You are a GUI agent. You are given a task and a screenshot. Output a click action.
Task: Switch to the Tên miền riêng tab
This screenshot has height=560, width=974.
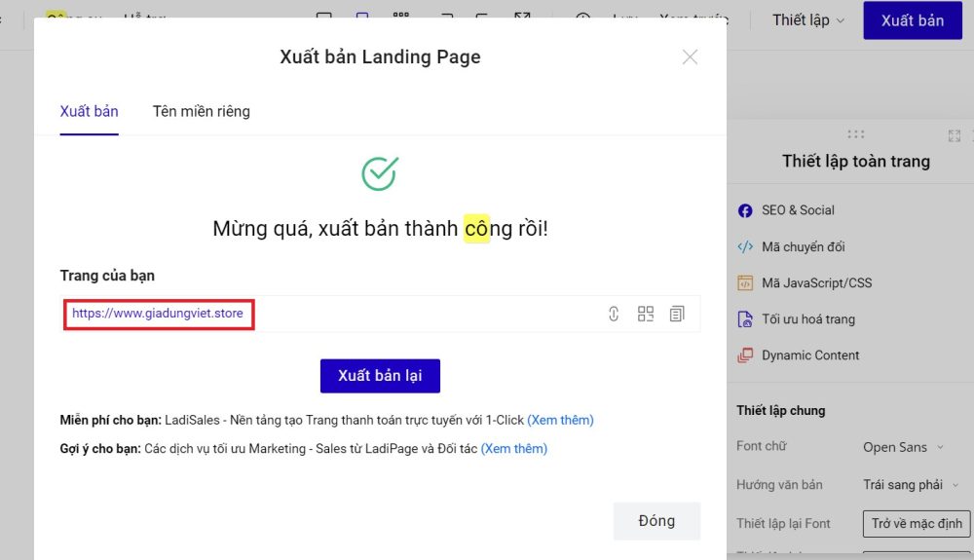tap(202, 111)
